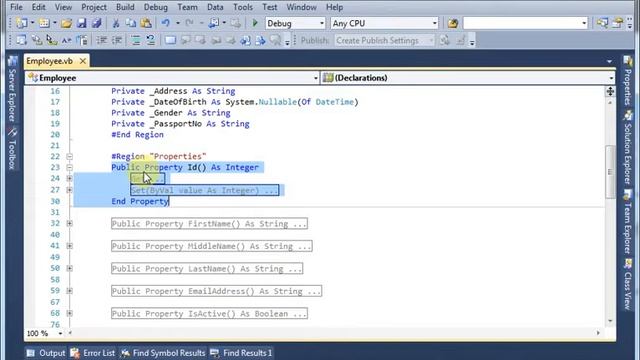Expand the Set block on line 27
The width and height of the screenshot is (640, 360).
(x=69, y=190)
